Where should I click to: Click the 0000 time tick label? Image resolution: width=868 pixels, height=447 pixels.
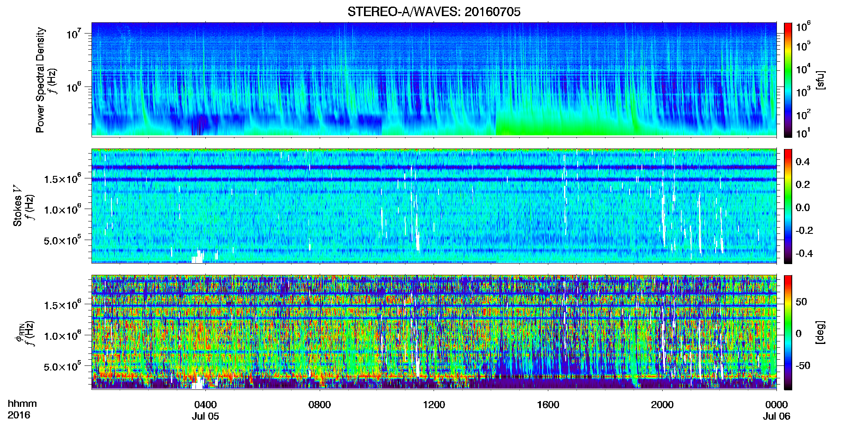point(776,404)
